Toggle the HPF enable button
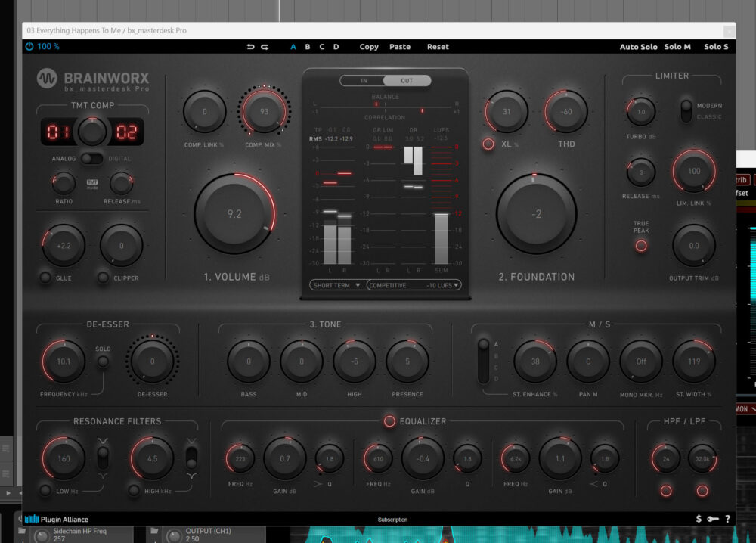Screen dimensions: 756x543 tap(666, 491)
